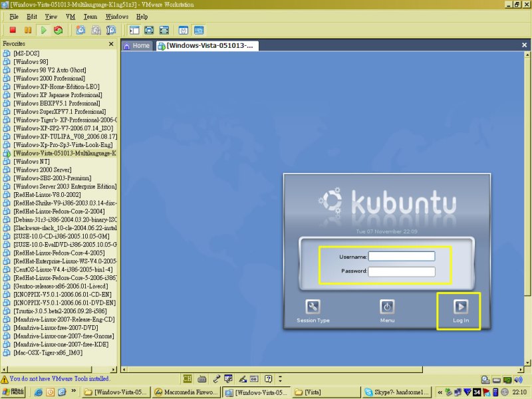532x399 pixels.
Task: Open Macromedia Fireworks taskbar button
Action: (x=186, y=392)
